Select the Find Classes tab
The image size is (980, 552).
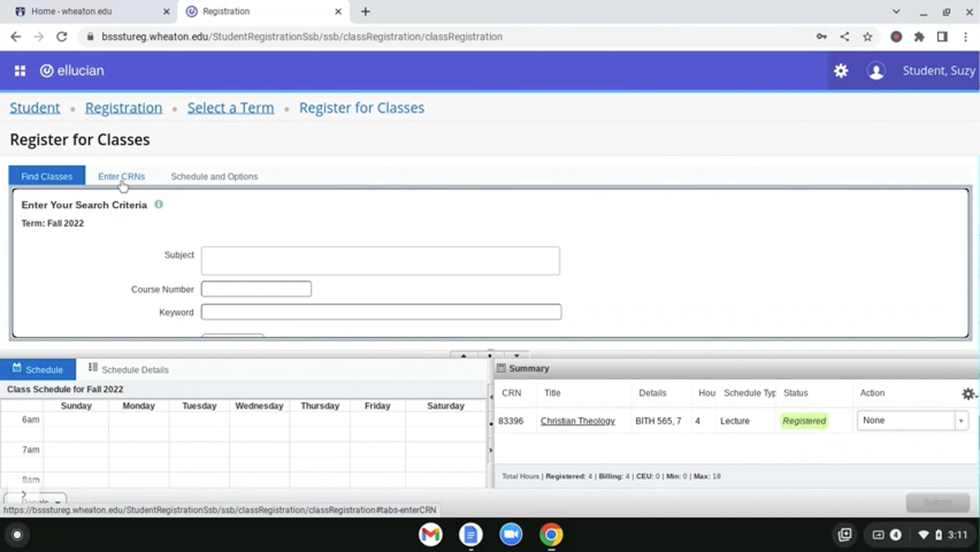tap(47, 176)
